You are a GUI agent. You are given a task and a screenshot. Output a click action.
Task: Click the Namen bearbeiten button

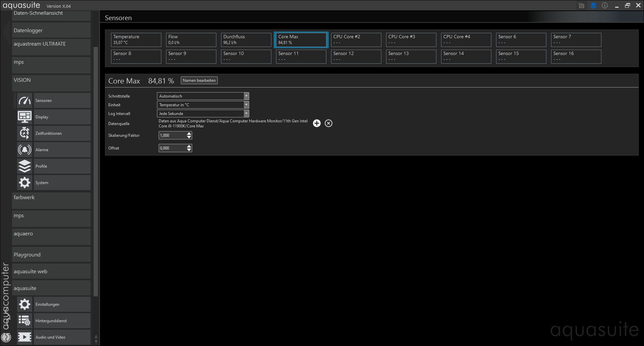pos(199,80)
